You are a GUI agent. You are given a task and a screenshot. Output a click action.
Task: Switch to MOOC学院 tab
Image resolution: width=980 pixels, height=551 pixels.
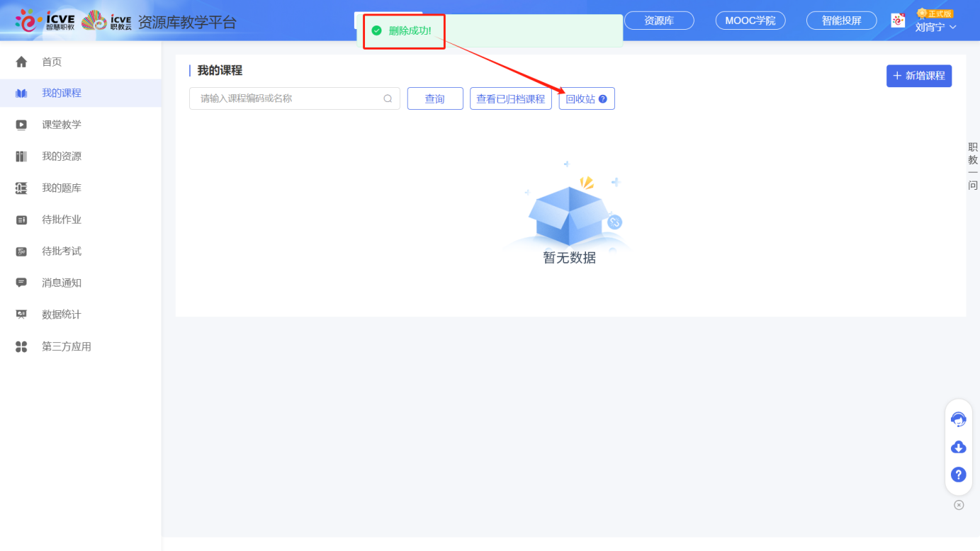point(750,21)
